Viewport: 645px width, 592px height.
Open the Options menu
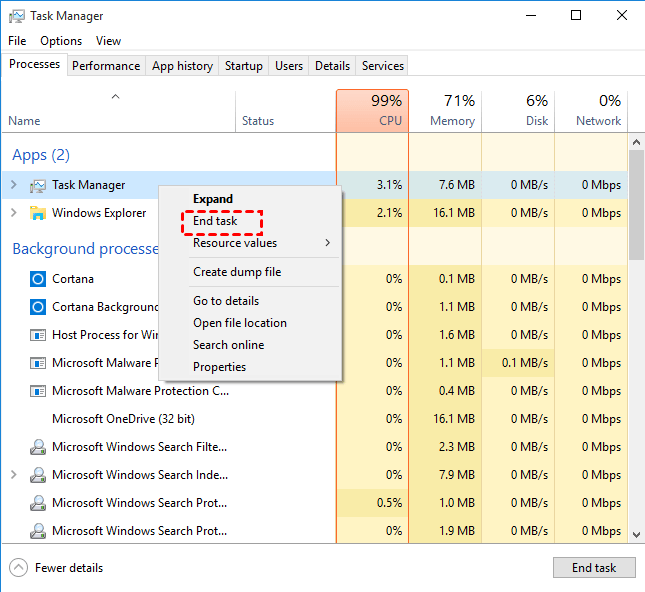[x=61, y=41]
